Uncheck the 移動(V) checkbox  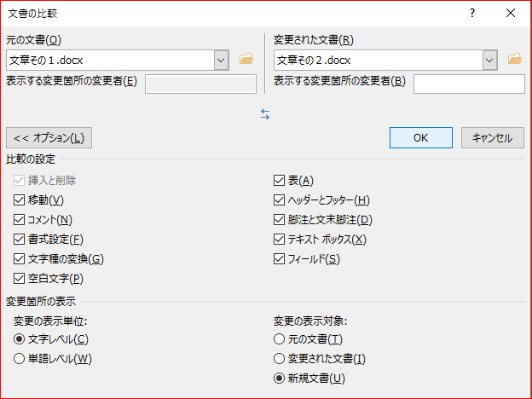coord(19,200)
